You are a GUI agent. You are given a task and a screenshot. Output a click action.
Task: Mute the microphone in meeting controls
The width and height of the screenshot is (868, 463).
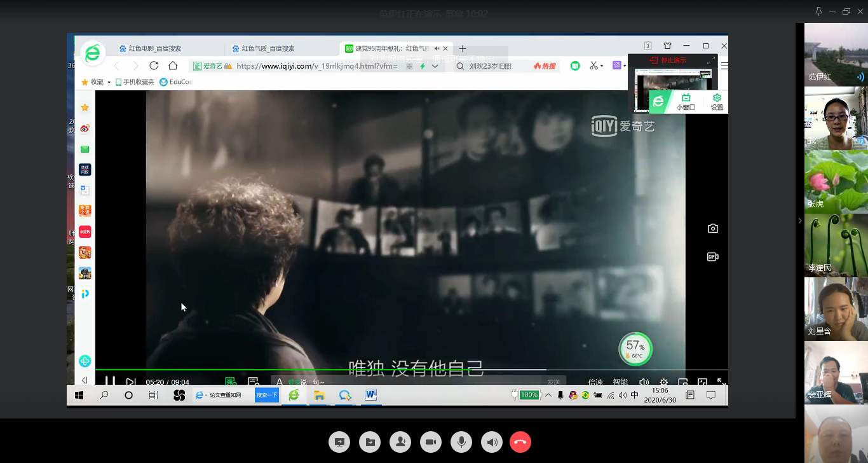point(461,442)
